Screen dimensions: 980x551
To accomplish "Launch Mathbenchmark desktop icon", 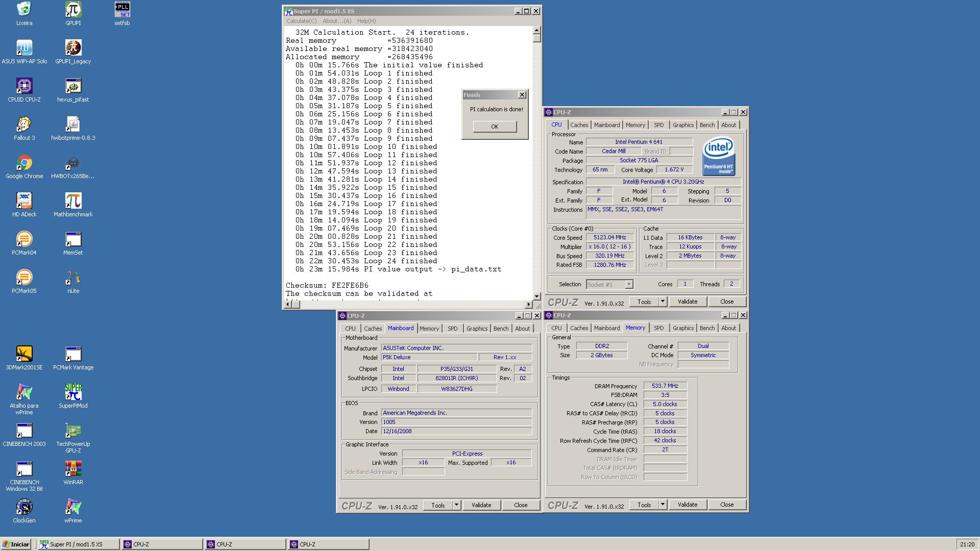I will click(73, 205).
